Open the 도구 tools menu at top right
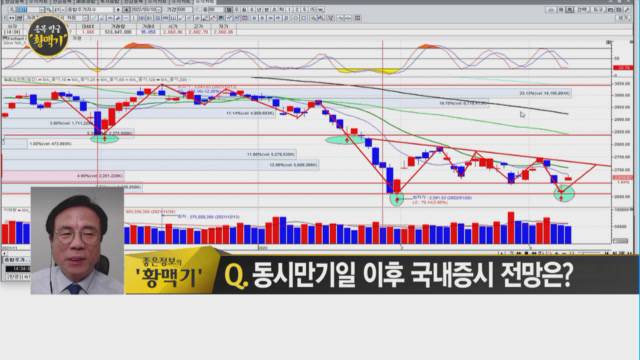This screenshot has height=360, width=640. [x=598, y=10]
